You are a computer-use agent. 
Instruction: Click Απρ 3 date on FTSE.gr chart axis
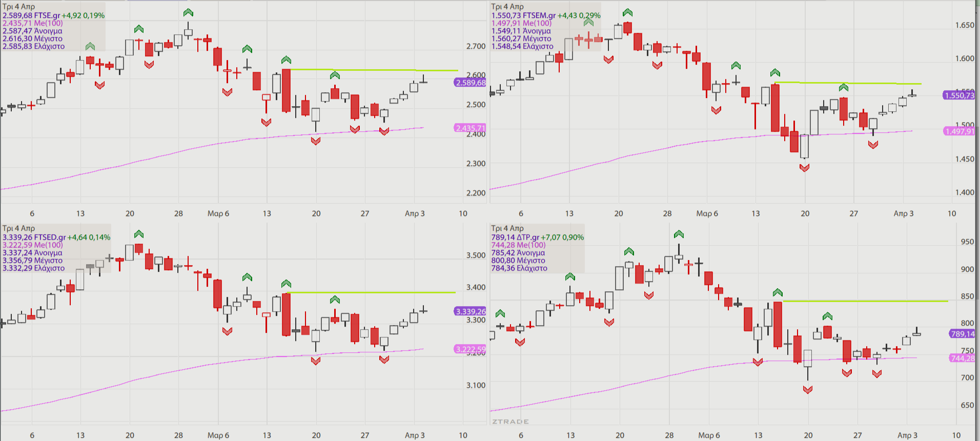(x=415, y=213)
